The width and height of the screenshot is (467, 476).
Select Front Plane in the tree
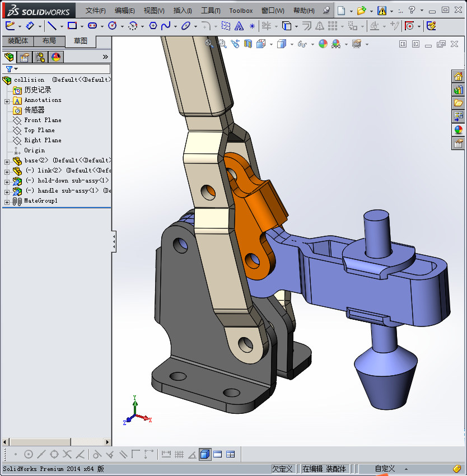pyautogui.click(x=43, y=120)
